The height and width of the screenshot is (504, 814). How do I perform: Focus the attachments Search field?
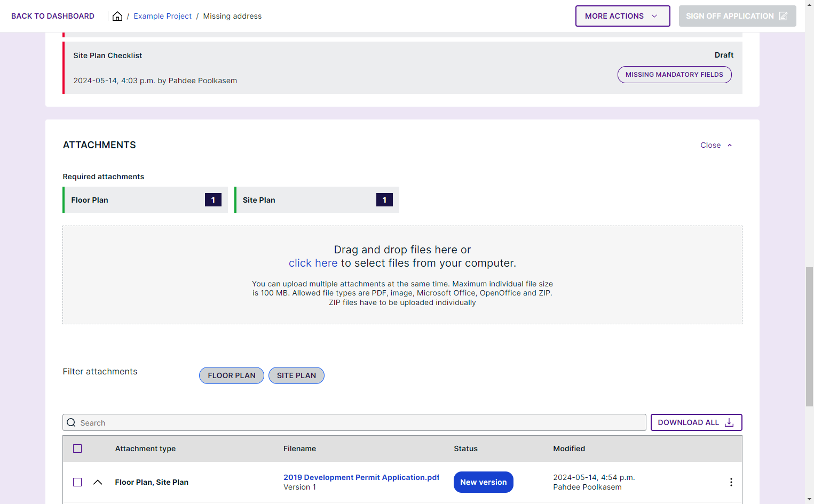(354, 422)
